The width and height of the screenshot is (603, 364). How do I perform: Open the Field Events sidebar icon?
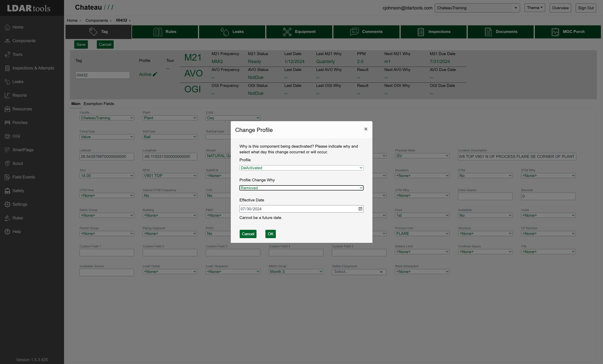(x=7, y=177)
